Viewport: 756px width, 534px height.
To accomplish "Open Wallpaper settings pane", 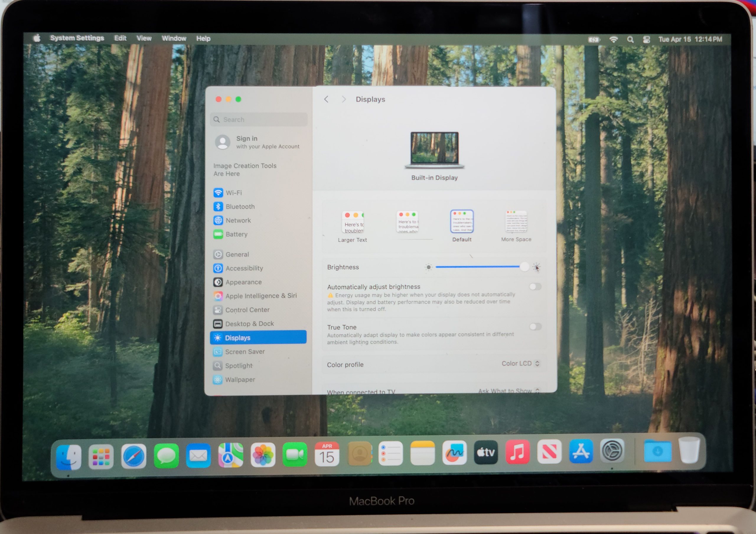I will pos(240,379).
